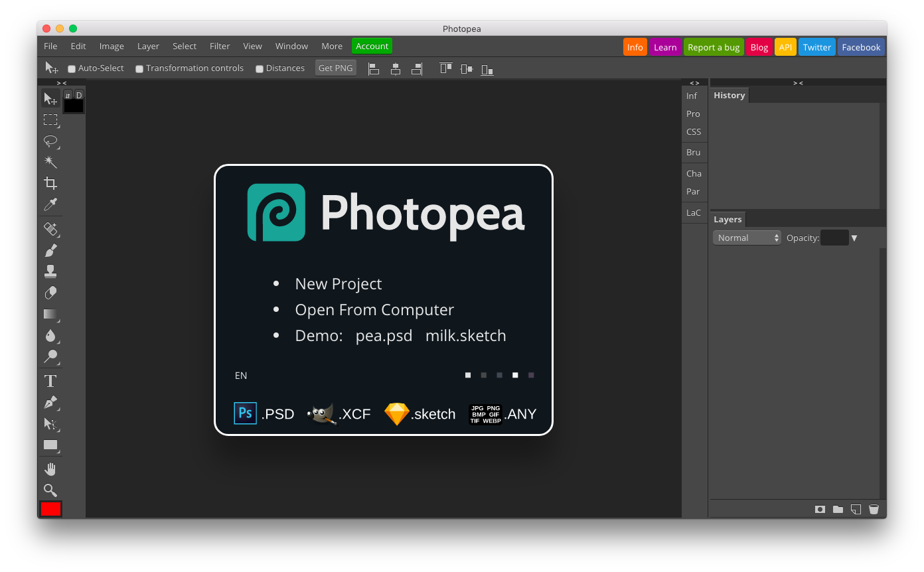Collapse the History and Layers panel column
The image size is (924, 572).
798,83
